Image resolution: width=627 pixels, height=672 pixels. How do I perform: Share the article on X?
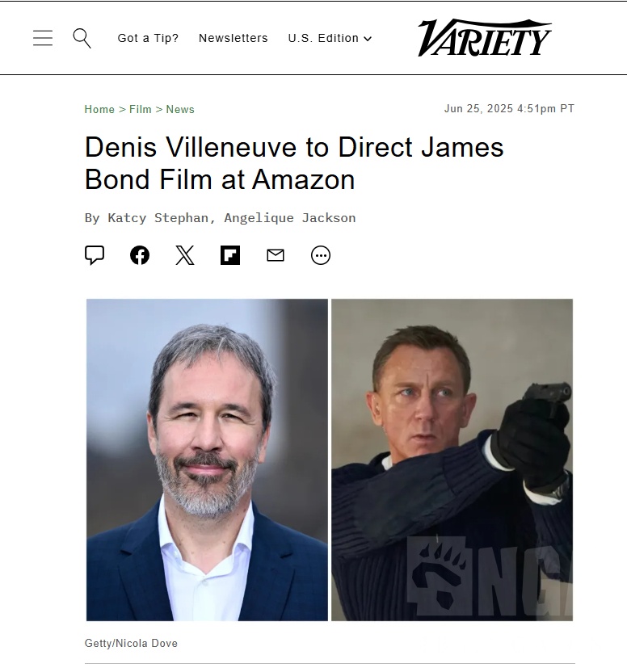click(185, 255)
